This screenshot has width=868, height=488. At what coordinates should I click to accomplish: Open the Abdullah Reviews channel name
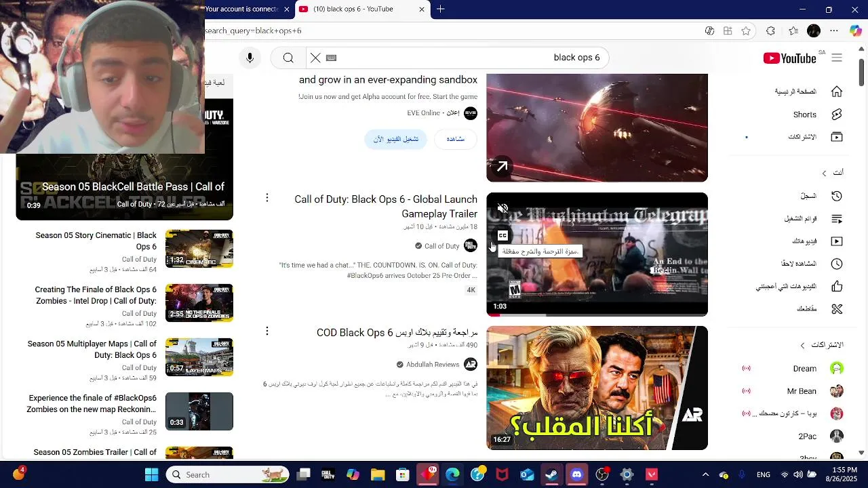(433, 365)
